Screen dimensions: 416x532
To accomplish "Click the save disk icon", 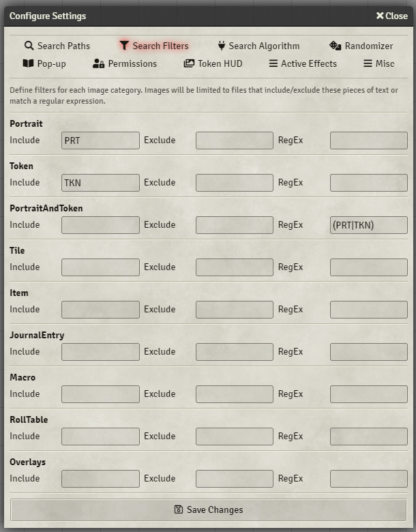I will (179, 509).
